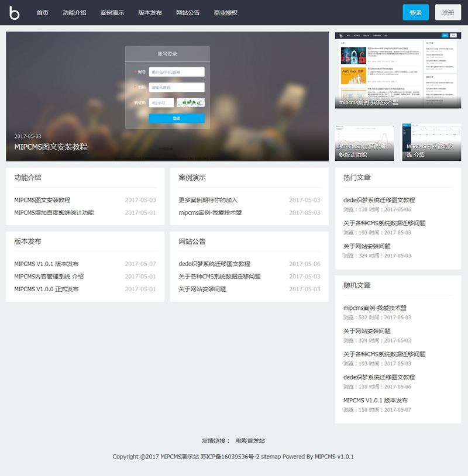The image size is (468, 476).
Task: Open the MIPCMS V1.0.0 正式发布 article
Action: coord(46,289)
